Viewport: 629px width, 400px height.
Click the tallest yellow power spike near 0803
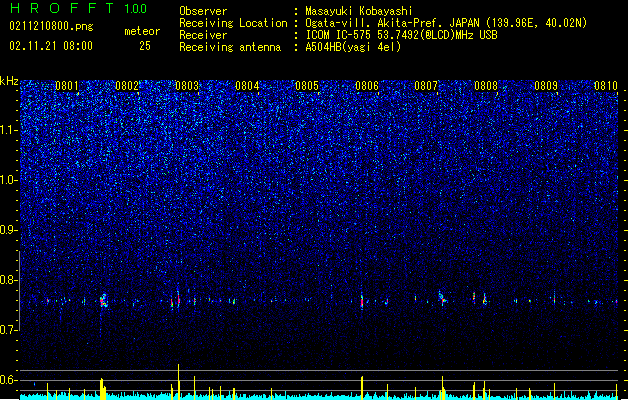tap(179, 381)
